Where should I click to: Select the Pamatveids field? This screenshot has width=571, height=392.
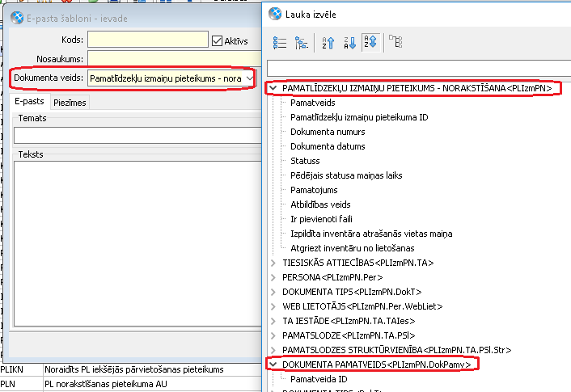[x=312, y=103]
